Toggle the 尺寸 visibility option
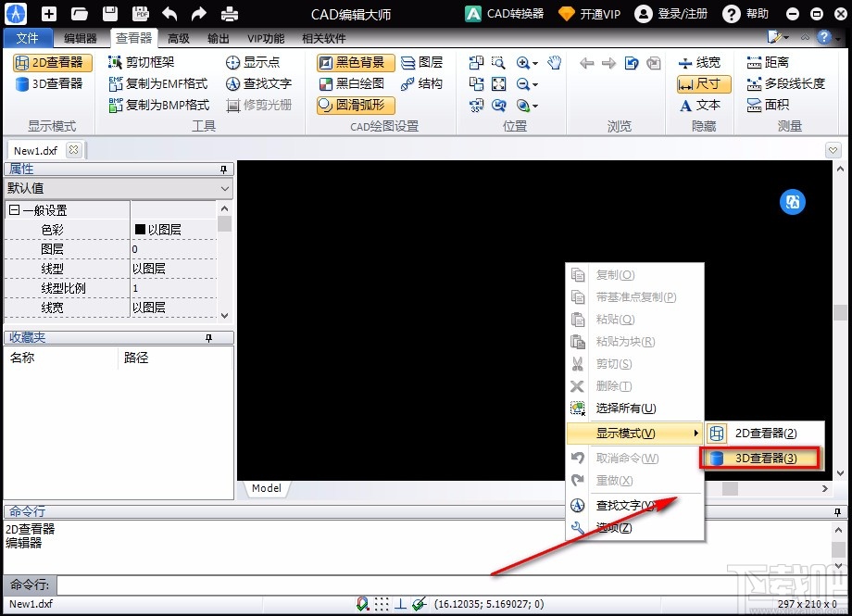This screenshot has height=616, width=852. (x=701, y=83)
